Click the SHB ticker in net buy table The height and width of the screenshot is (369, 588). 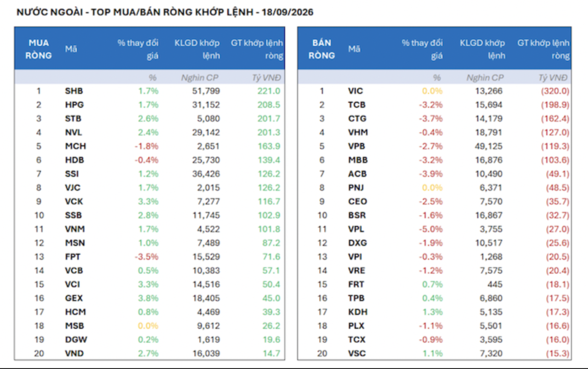[74, 91]
